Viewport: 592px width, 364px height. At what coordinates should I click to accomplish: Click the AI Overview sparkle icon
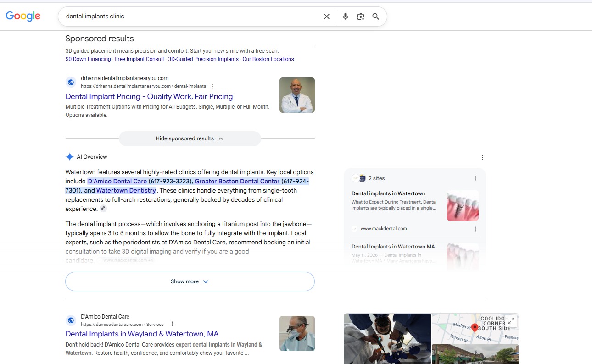point(70,157)
